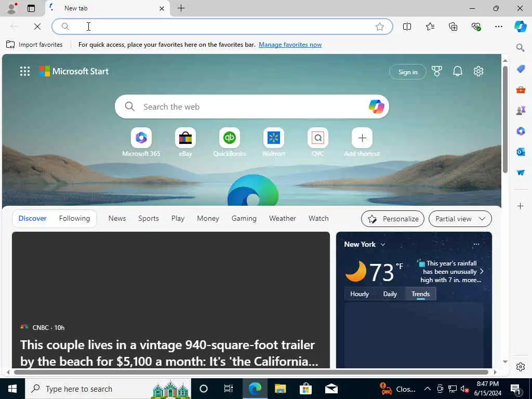Open Task View in taskbar
The height and width of the screenshot is (399, 532).
tap(229, 389)
